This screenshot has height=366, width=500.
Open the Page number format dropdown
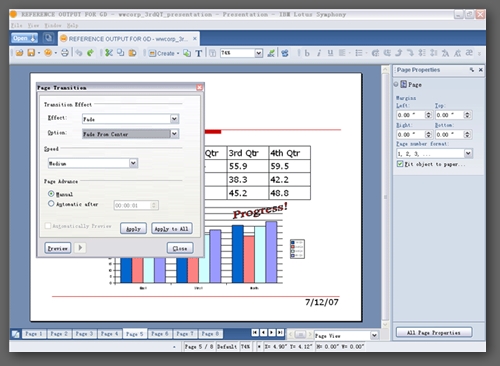434,153
